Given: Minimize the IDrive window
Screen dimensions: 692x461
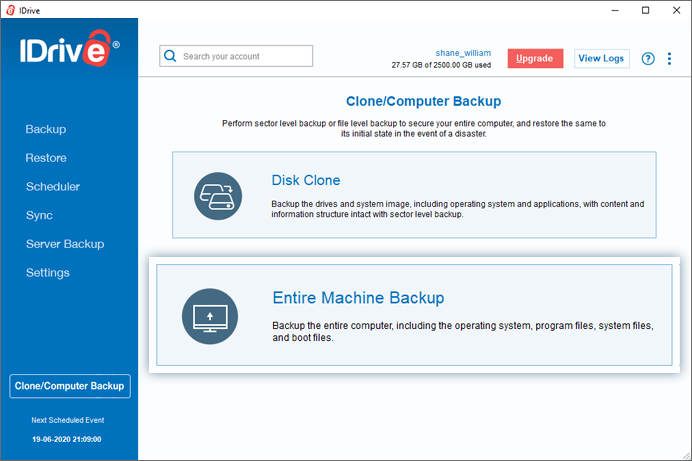Looking at the screenshot, I should 615,10.
